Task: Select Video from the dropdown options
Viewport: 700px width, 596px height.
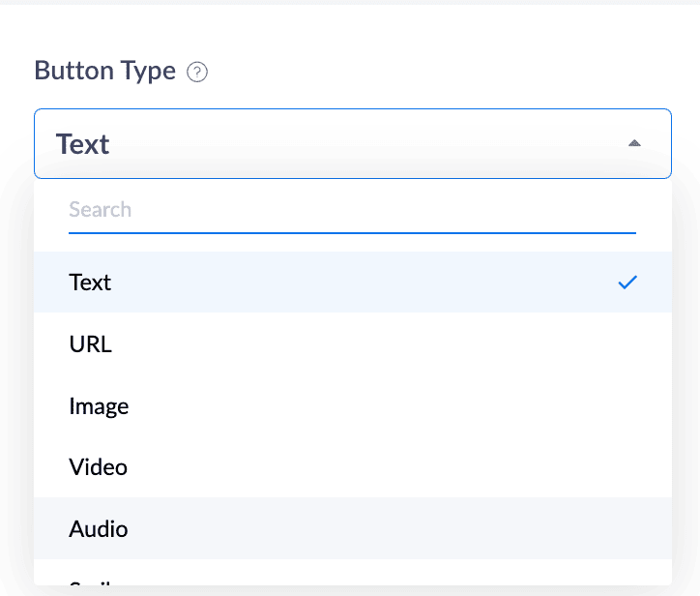Action: click(x=98, y=468)
